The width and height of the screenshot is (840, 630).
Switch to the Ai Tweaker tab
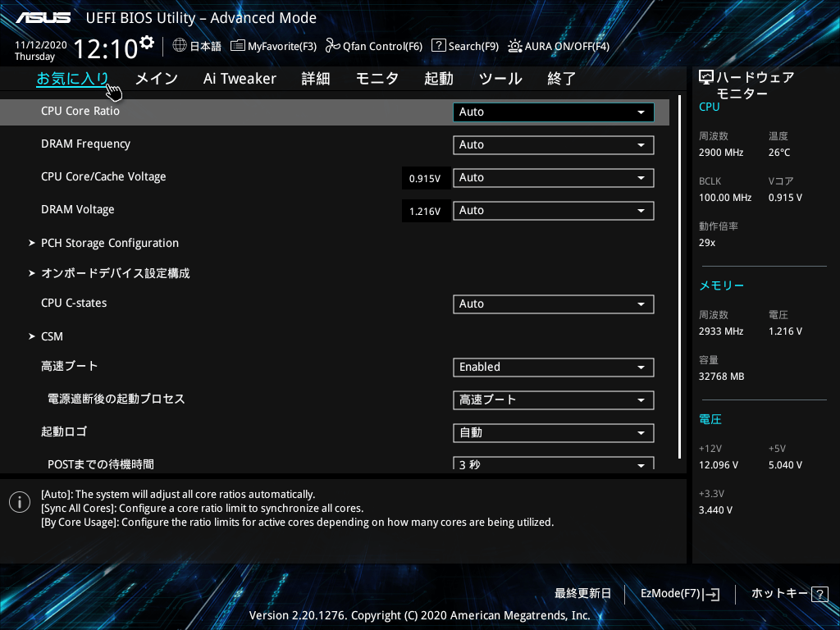pyautogui.click(x=240, y=79)
